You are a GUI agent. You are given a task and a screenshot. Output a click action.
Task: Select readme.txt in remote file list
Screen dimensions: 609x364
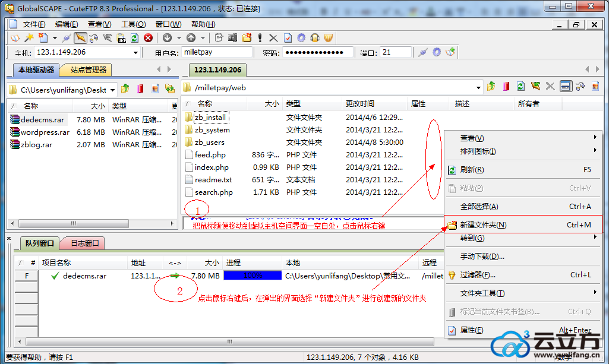[x=213, y=180]
